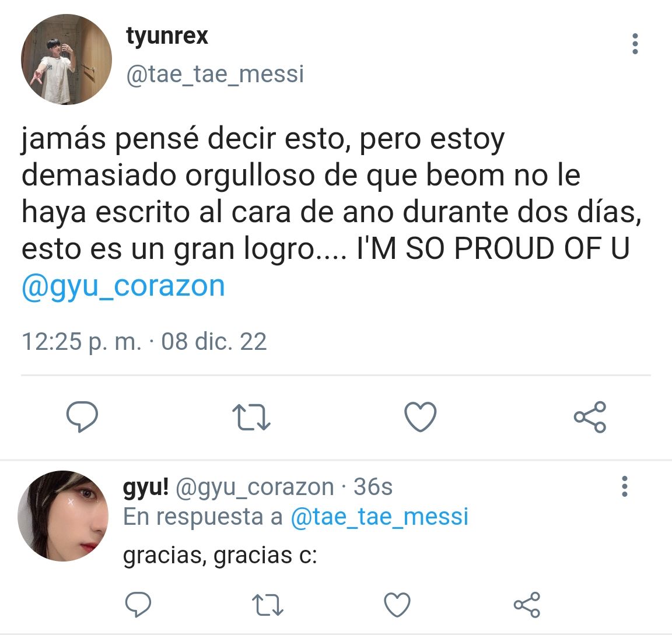Like the main tweet by tyunrex
The height and width of the screenshot is (635, 672).
coord(421,416)
